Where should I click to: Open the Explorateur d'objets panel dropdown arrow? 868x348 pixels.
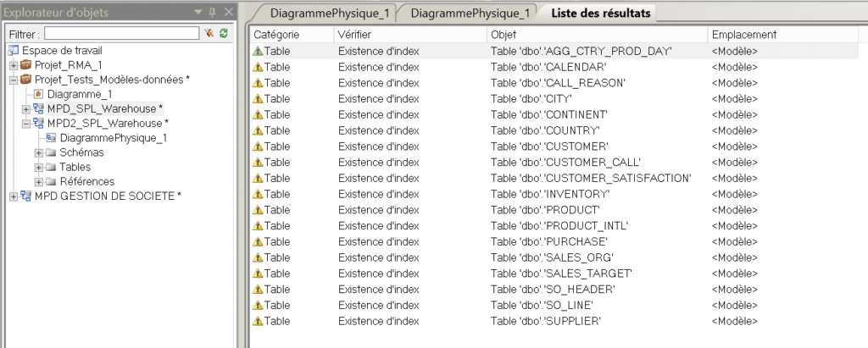pos(198,12)
